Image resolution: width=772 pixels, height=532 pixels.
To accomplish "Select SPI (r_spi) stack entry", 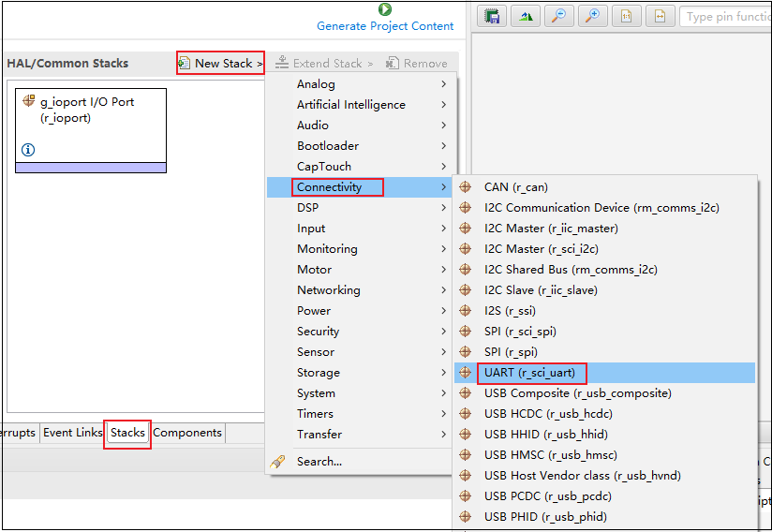I will click(x=510, y=352).
